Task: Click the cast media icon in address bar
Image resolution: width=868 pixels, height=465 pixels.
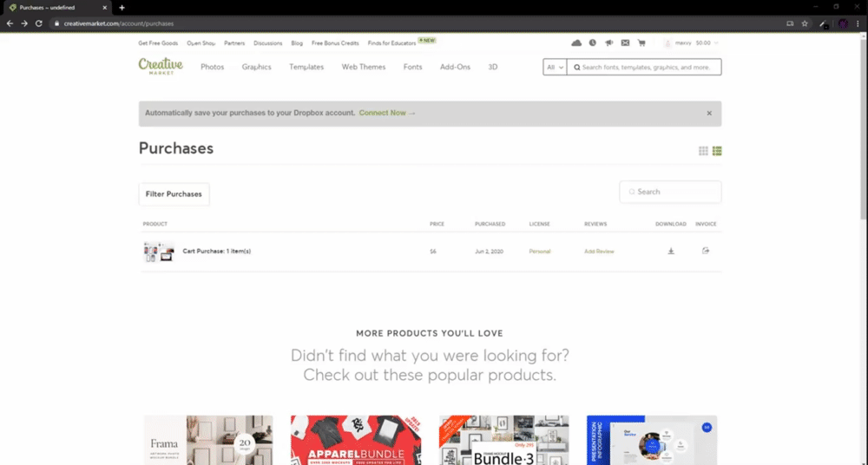Action: click(x=790, y=23)
